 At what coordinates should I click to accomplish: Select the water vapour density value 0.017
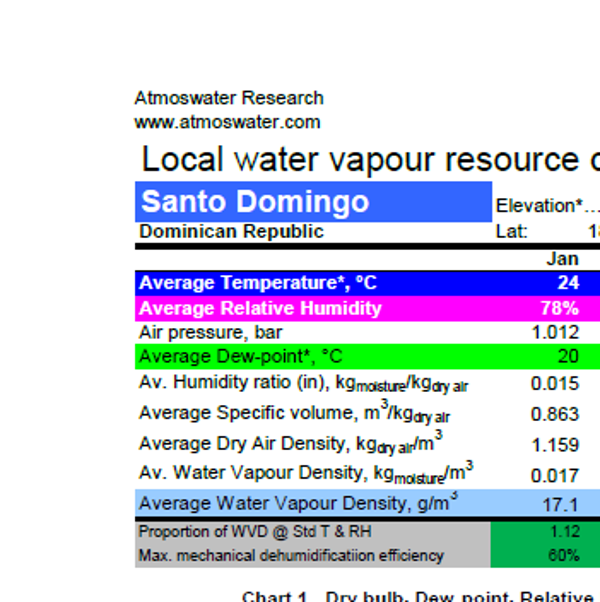(x=555, y=476)
